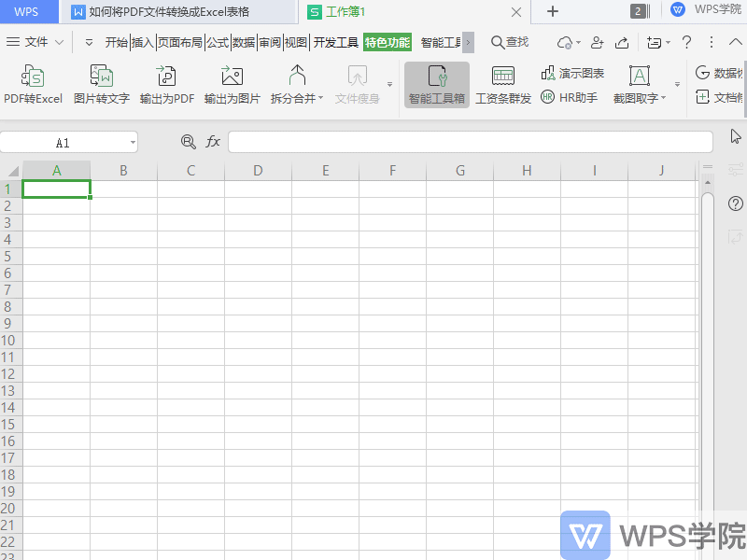Select column D header
747x560 pixels.
258,171
